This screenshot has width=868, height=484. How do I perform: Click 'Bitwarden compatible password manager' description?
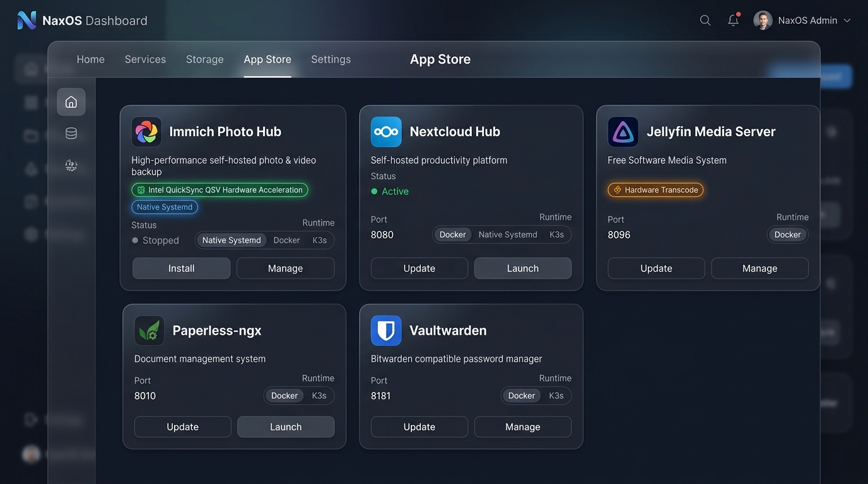click(x=457, y=359)
